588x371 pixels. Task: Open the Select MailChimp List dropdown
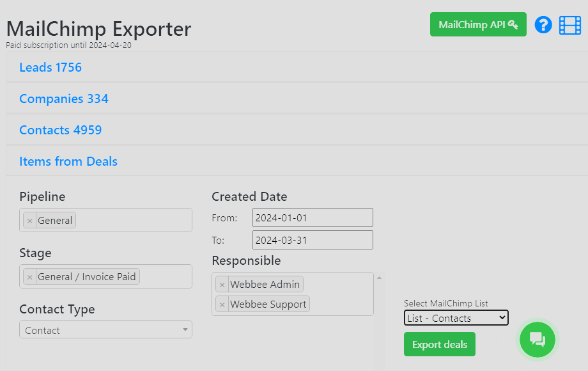pyautogui.click(x=456, y=318)
